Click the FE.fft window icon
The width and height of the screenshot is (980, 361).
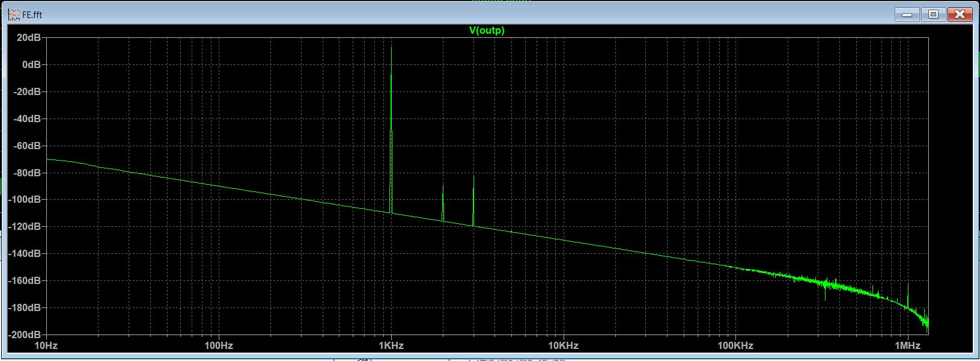point(13,14)
